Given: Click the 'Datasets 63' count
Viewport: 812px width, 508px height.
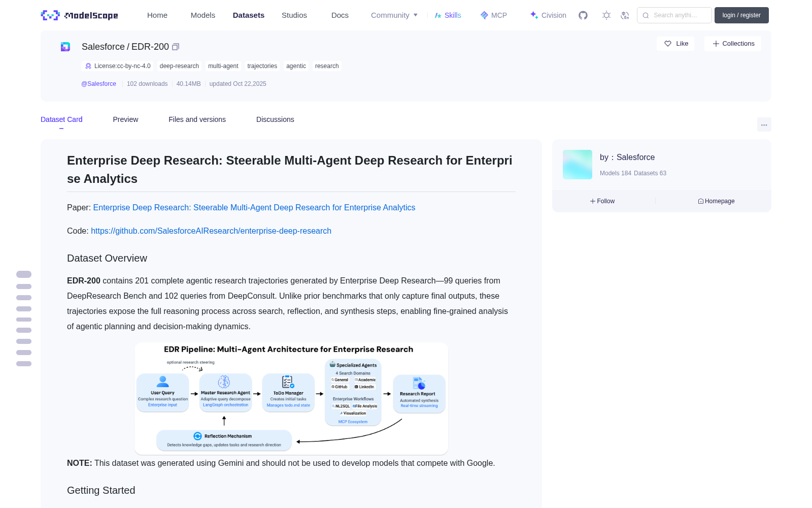Looking at the screenshot, I should (650, 173).
